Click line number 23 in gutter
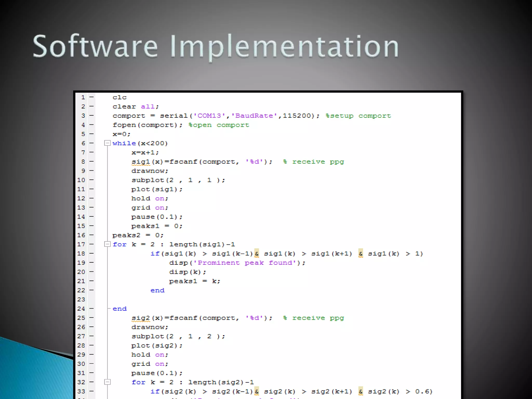This screenshot has width=532, height=399. [81, 300]
